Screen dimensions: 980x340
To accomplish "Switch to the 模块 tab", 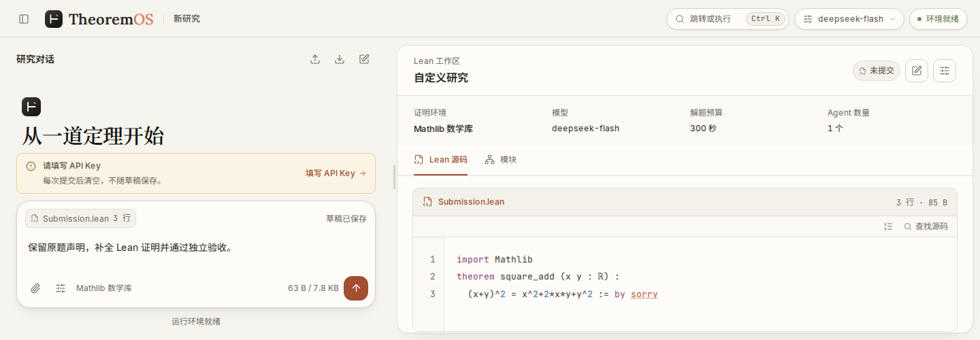I will [x=500, y=160].
